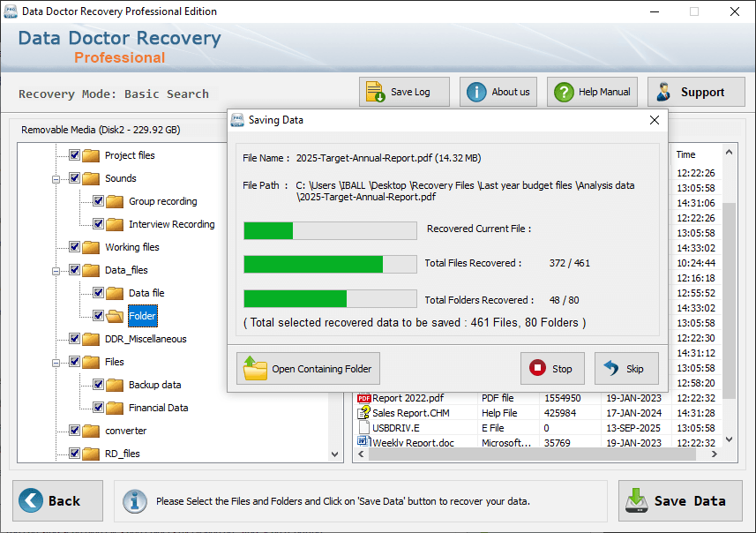Click the Support person icon
Viewport: 756px width, 533px height.
[x=664, y=92]
